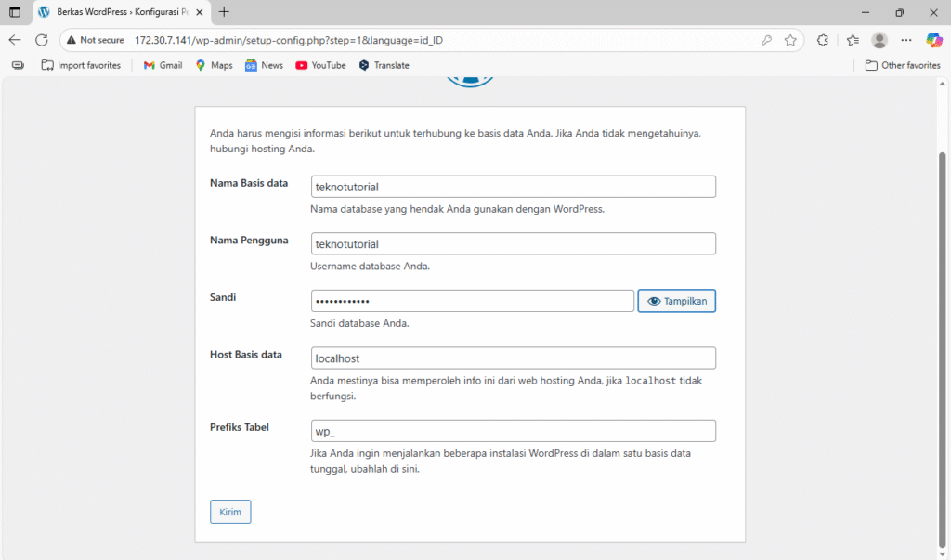Click the scrollbar up arrow
The image size is (951, 560).
(942, 84)
